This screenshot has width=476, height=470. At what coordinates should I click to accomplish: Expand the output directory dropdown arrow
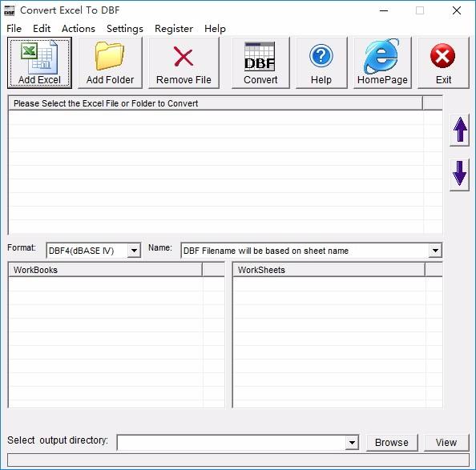click(x=352, y=443)
